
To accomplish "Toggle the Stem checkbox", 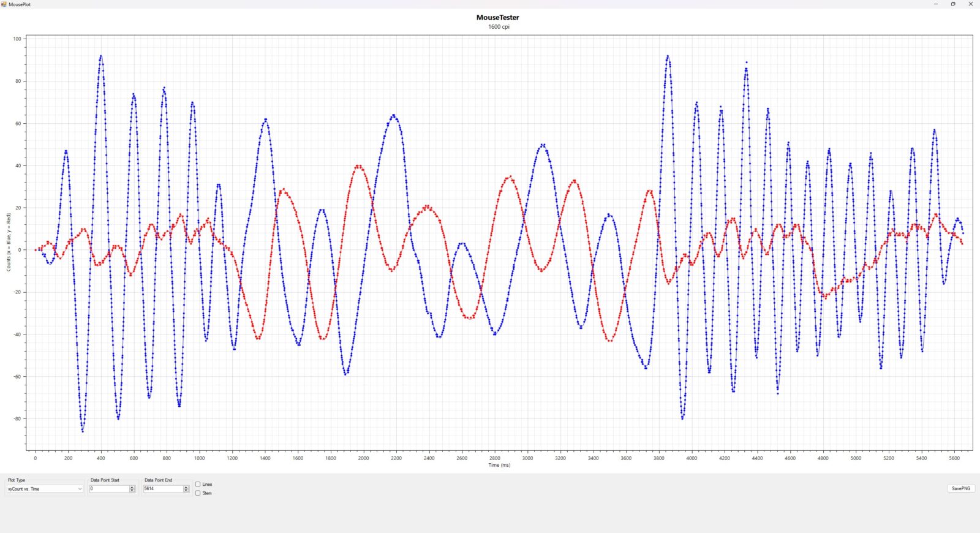I will tap(198, 493).
